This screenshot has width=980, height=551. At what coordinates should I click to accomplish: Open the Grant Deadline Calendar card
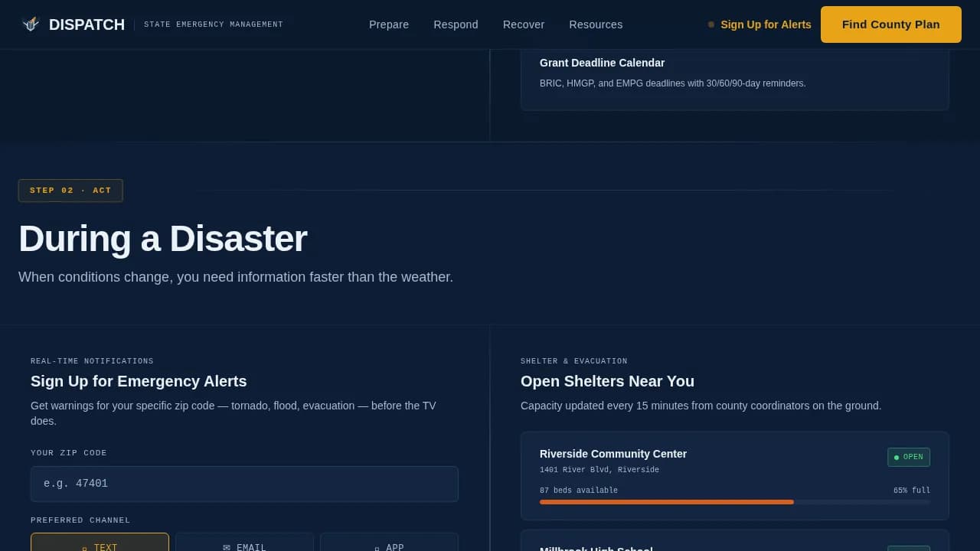(x=734, y=73)
